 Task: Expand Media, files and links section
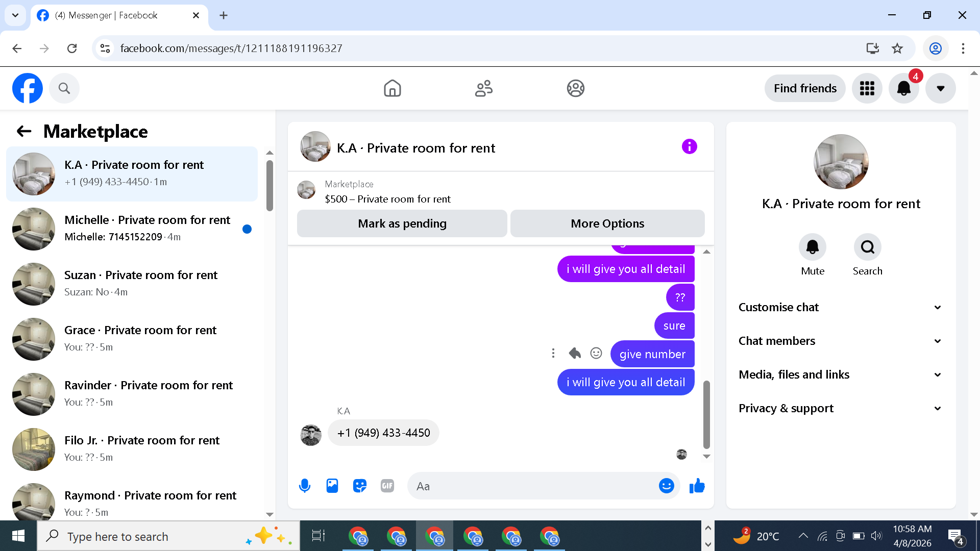point(841,374)
